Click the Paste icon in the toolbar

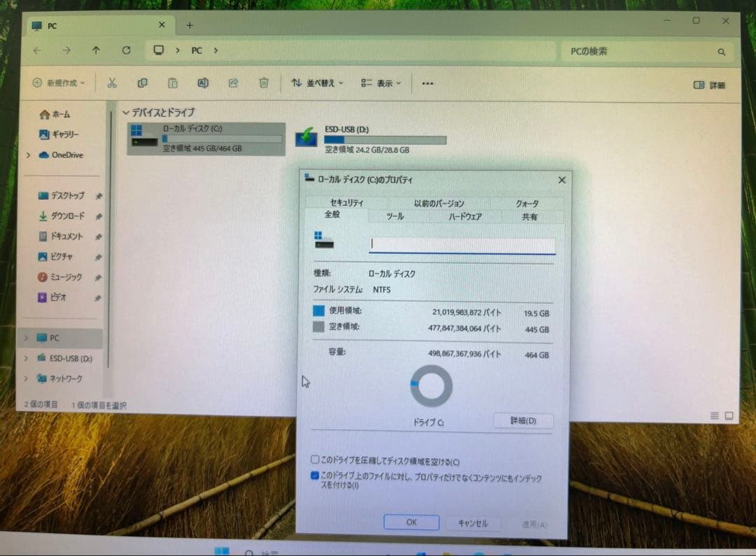tap(172, 83)
